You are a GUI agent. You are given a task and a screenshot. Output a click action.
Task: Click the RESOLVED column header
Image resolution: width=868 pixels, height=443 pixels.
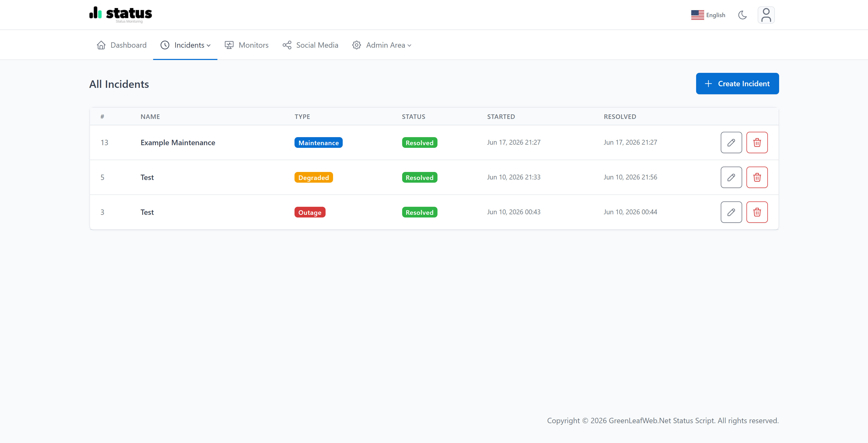click(x=620, y=117)
